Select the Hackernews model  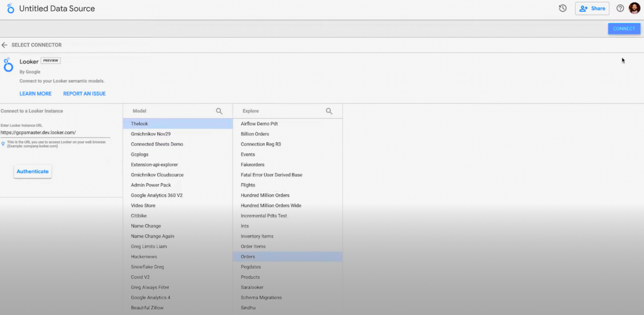pyautogui.click(x=177, y=257)
